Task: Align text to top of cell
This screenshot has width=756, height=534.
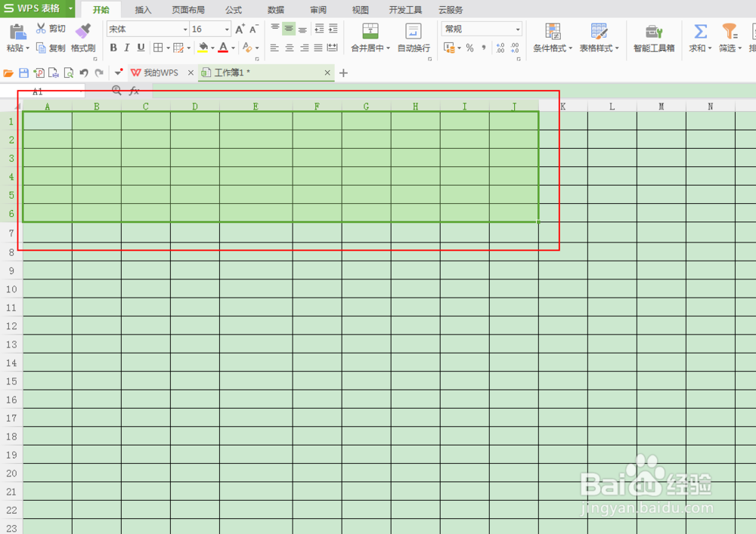Action: click(x=275, y=29)
